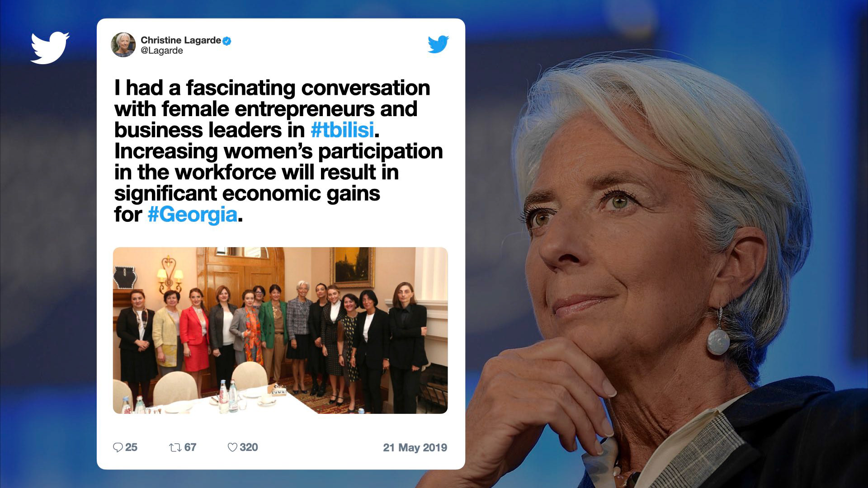
Task: Click the 21 May 2019 date stamp
Action: 415,447
